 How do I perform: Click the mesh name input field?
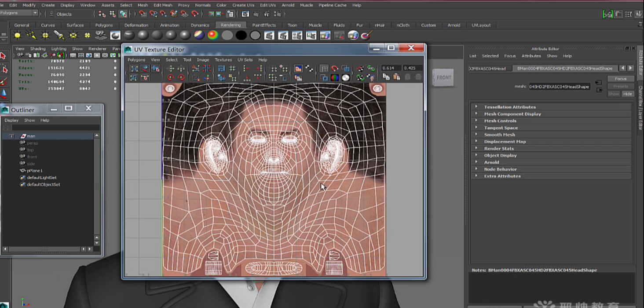tap(559, 87)
